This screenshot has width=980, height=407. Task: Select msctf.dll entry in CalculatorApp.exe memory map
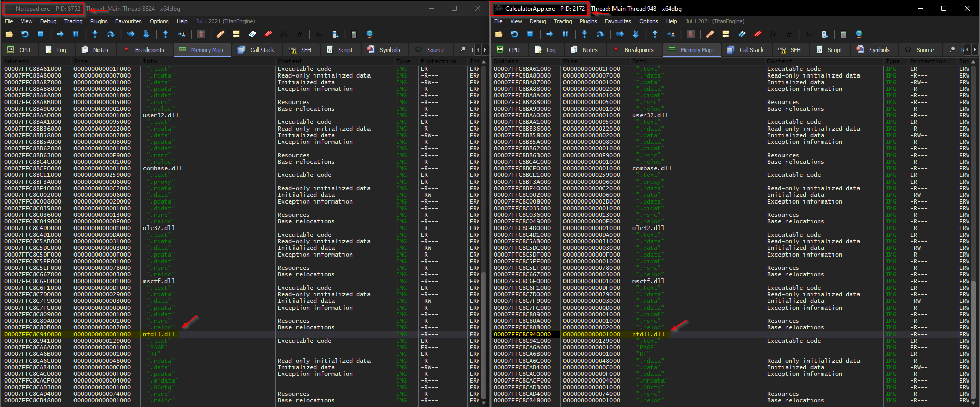[648, 281]
